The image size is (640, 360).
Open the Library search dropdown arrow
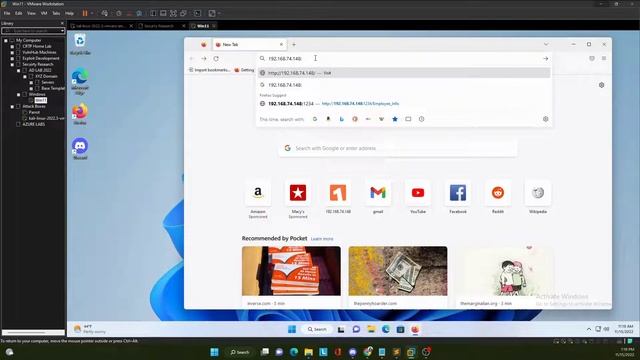(62, 31)
